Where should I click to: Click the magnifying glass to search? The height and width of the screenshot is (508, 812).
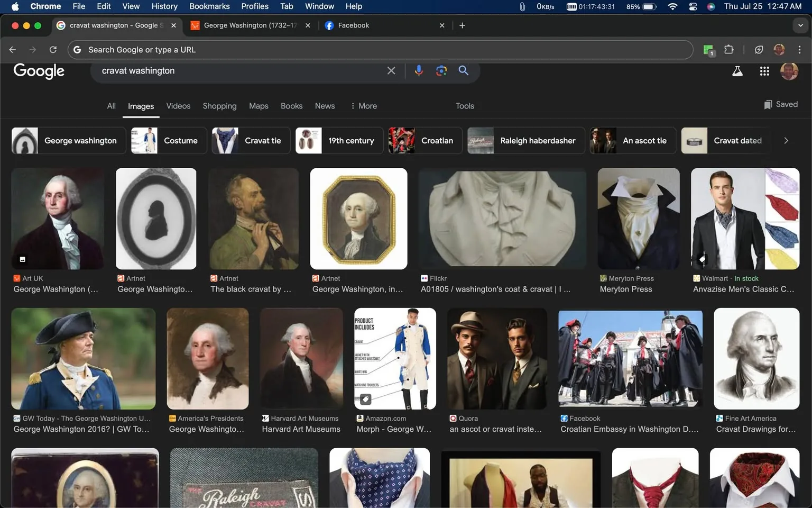[x=464, y=70]
